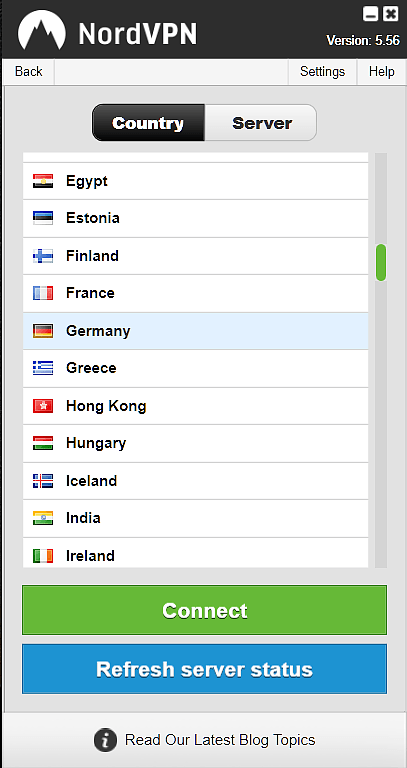Viewport: 407px width, 768px height.
Task: Open the Settings menu
Action: tap(322, 72)
